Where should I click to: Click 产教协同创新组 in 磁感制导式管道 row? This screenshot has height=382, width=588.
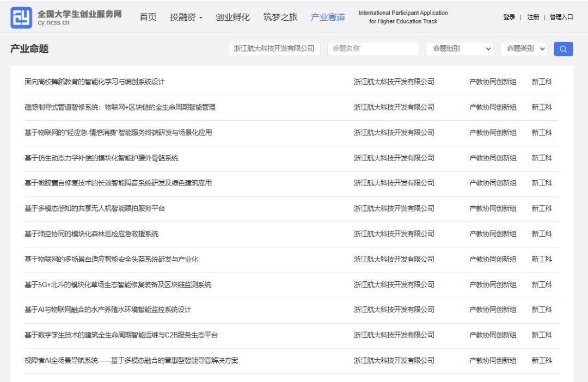493,107
